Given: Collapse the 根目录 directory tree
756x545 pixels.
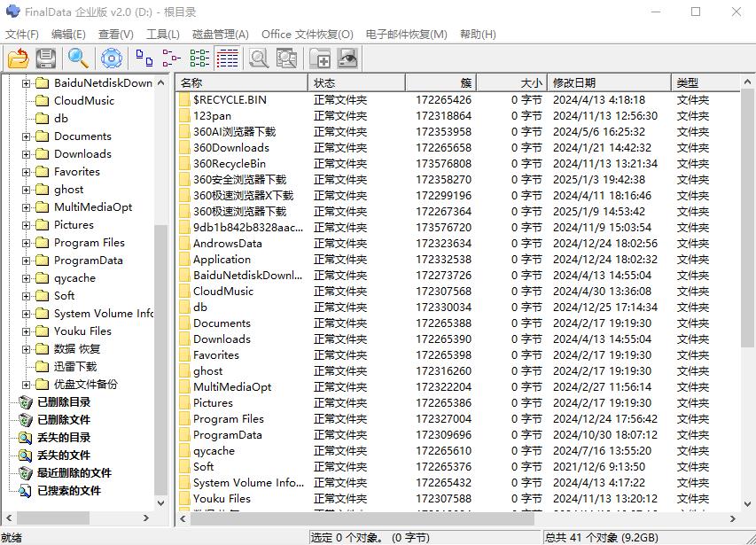Looking at the screenshot, I should [7, 82].
